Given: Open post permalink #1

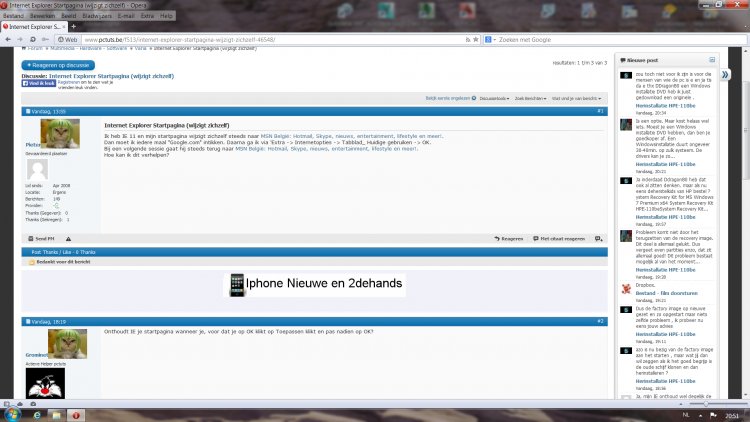Looking at the screenshot, I should pyautogui.click(x=600, y=111).
